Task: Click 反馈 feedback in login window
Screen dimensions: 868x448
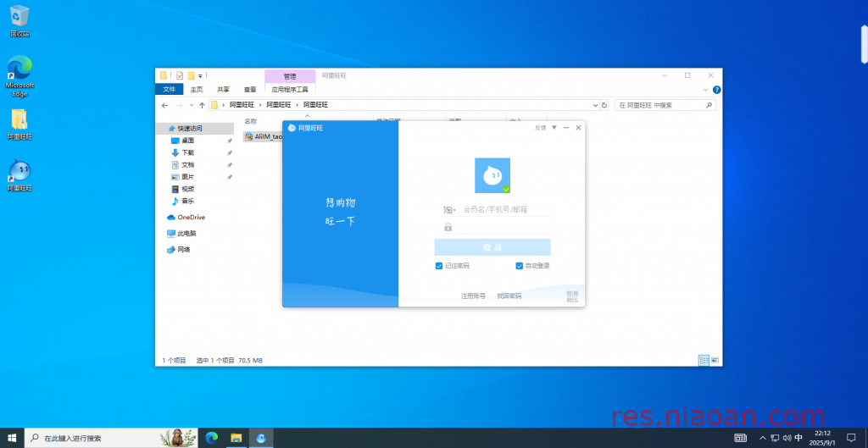Action: (x=540, y=128)
